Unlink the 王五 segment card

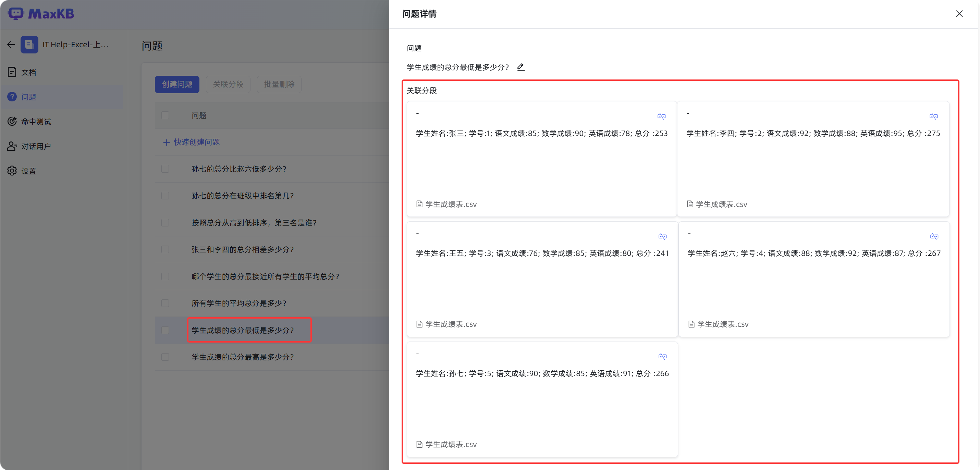point(662,236)
